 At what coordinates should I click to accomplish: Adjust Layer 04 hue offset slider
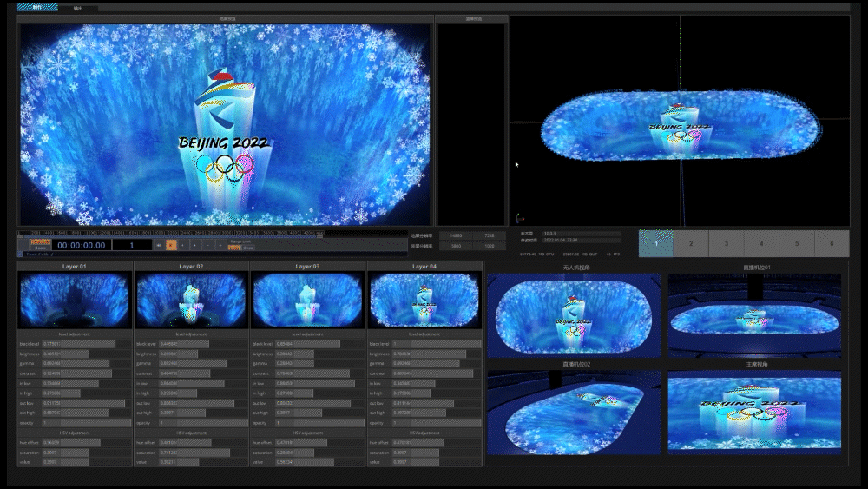click(x=437, y=442)
